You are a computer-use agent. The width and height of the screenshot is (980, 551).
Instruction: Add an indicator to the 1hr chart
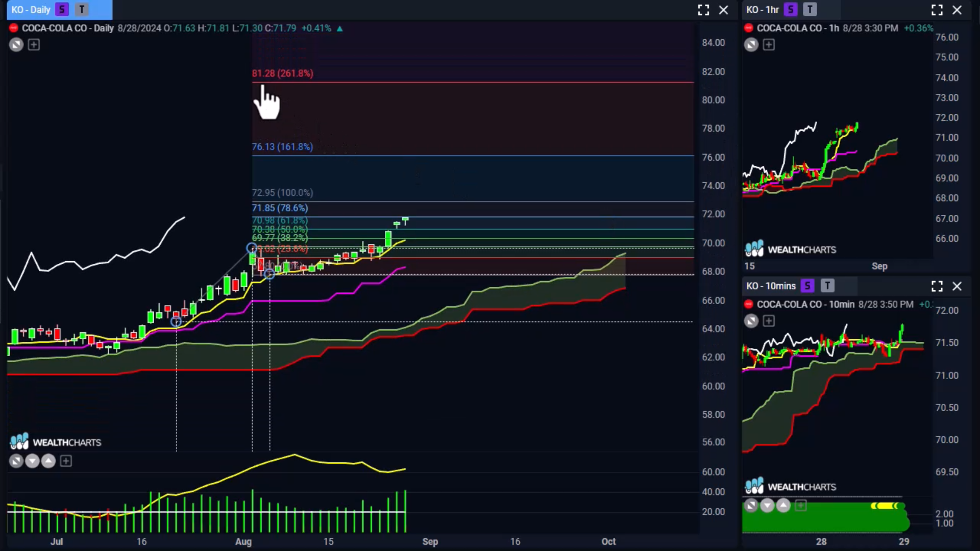tap(769, 45)
